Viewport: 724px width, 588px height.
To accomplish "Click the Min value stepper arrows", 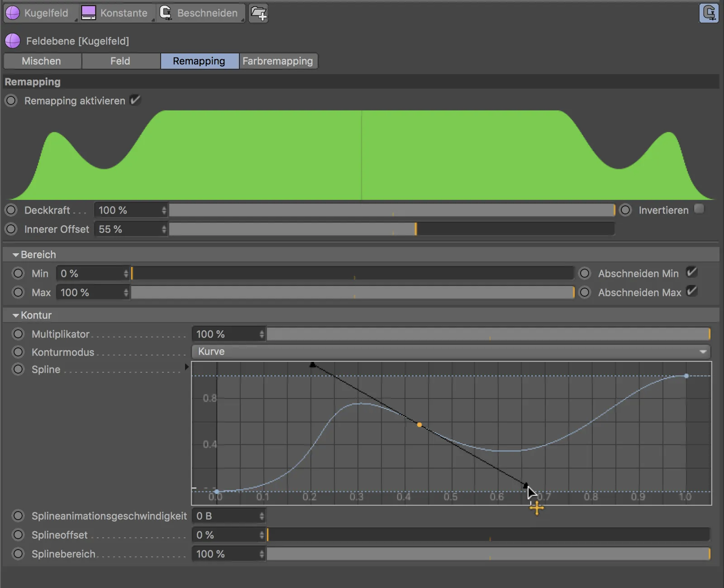I will tap(126, 273).
